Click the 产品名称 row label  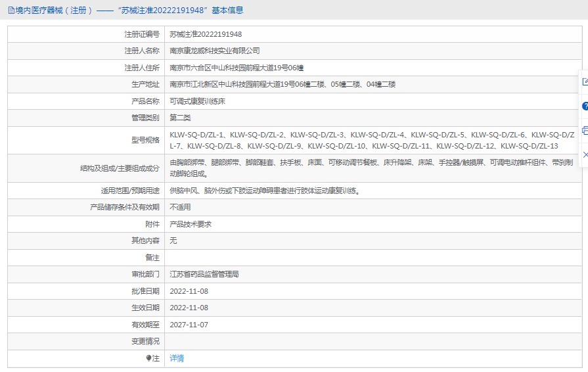point(145,101)
